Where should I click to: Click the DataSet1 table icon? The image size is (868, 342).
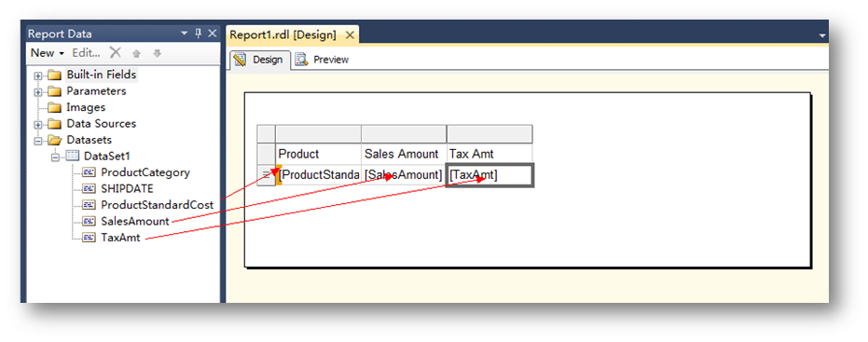(x=73, y=156)
